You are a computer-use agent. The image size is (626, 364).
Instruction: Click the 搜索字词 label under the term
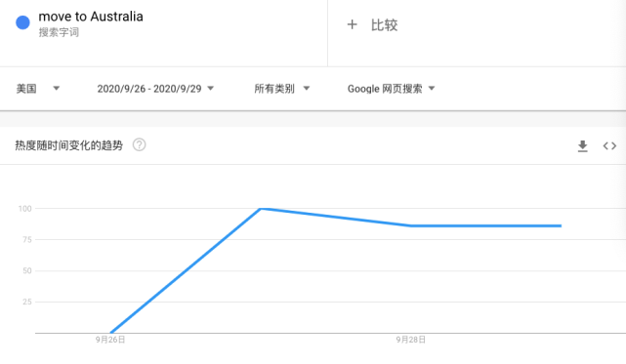59,32
